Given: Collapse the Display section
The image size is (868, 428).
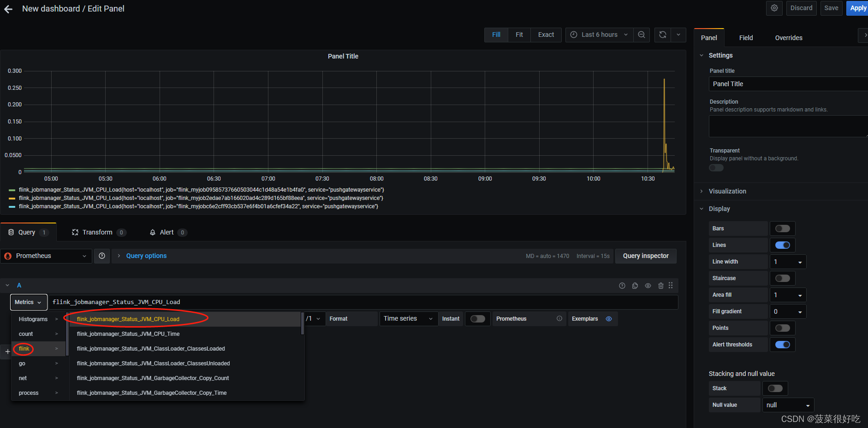Looking at the screenshot, I should 719,209.
